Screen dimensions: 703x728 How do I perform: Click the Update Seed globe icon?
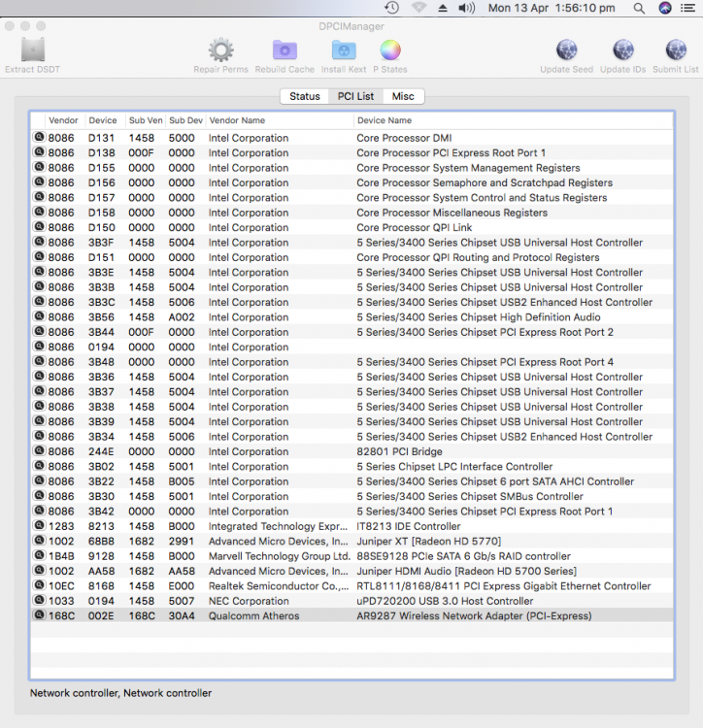[566, 50]
